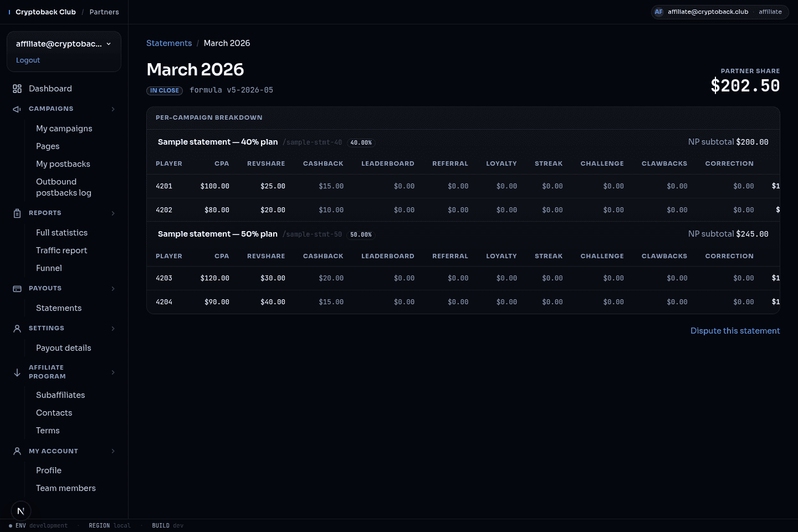This screenshot has height=532, width=798.
Task: Click player 4202 cell
Action: (x=164, y=210)
